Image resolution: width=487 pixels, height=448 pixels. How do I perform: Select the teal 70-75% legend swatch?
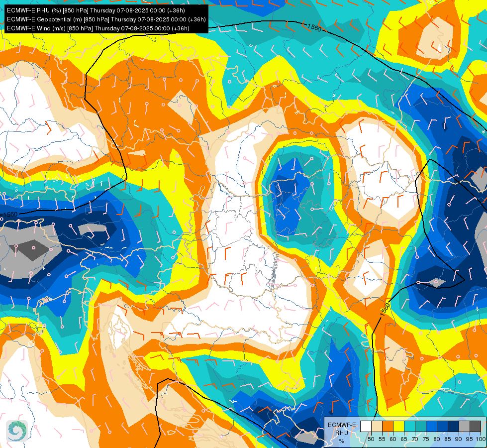point(420,426)
